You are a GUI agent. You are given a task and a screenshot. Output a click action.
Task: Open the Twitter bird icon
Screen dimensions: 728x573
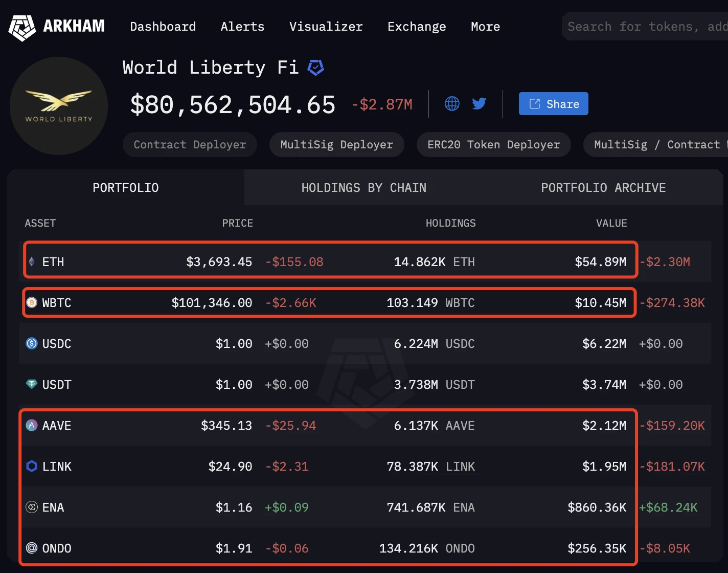(479, 104)
